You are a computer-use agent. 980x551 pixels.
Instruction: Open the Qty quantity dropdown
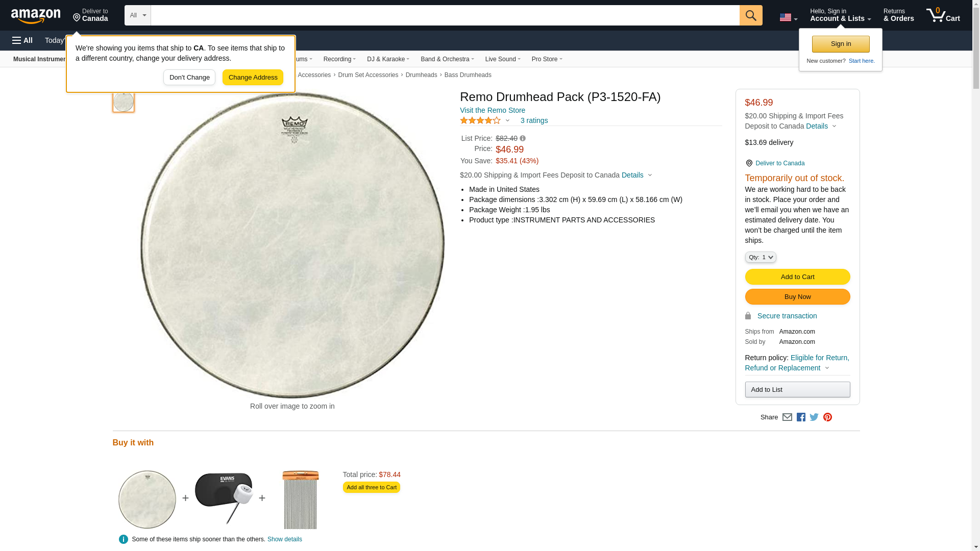pos(761,257)
